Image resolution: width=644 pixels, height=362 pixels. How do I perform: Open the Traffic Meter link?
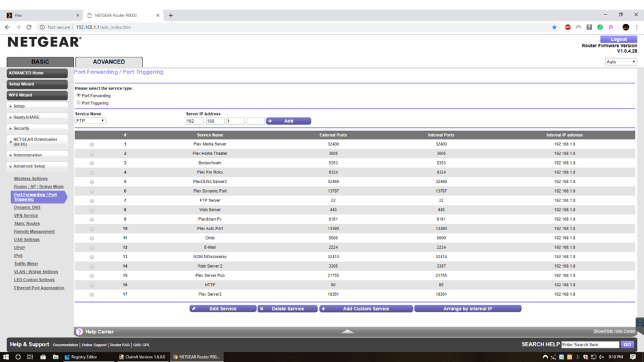click(x=26, y=264)
